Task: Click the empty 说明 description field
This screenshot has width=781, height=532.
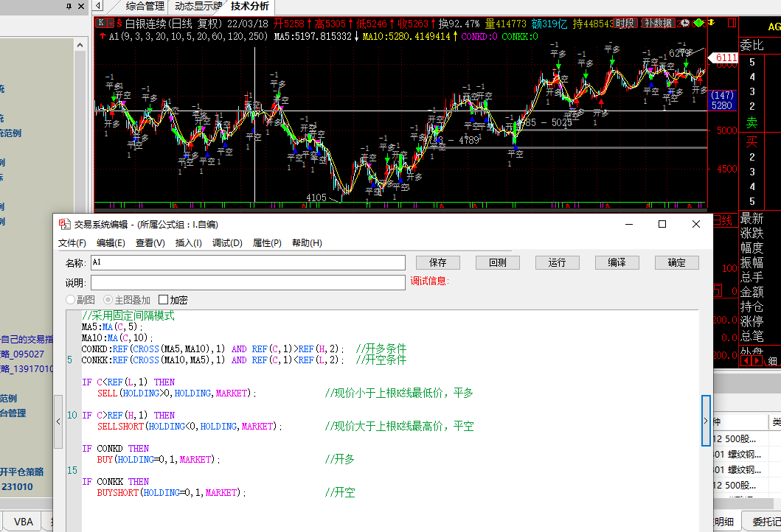Action: [x=248, y=283]
